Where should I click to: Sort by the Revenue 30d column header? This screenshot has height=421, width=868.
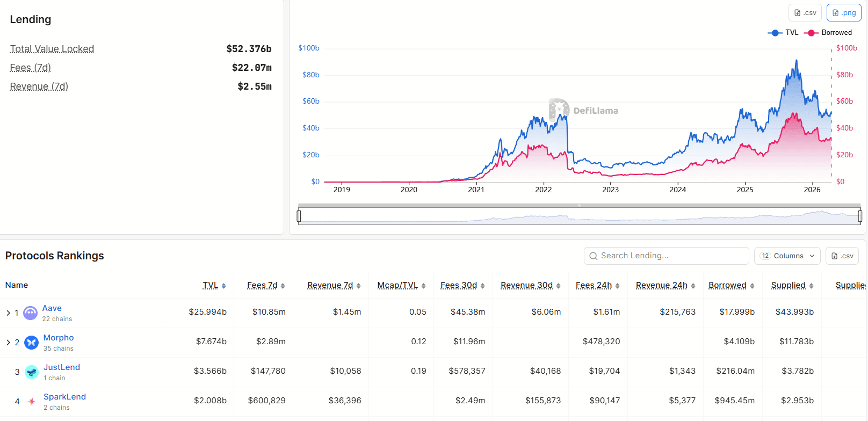(x=526, y=285)
